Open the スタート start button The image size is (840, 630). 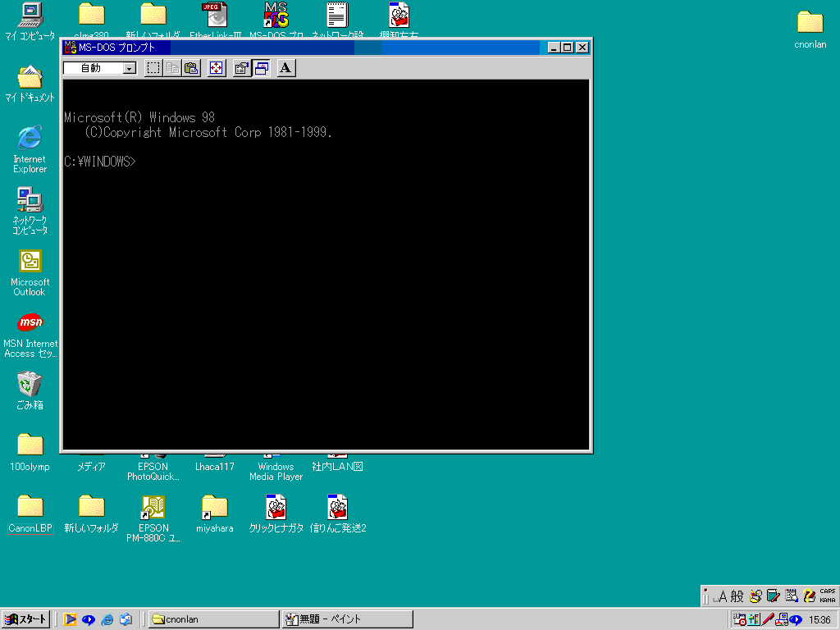25,619
